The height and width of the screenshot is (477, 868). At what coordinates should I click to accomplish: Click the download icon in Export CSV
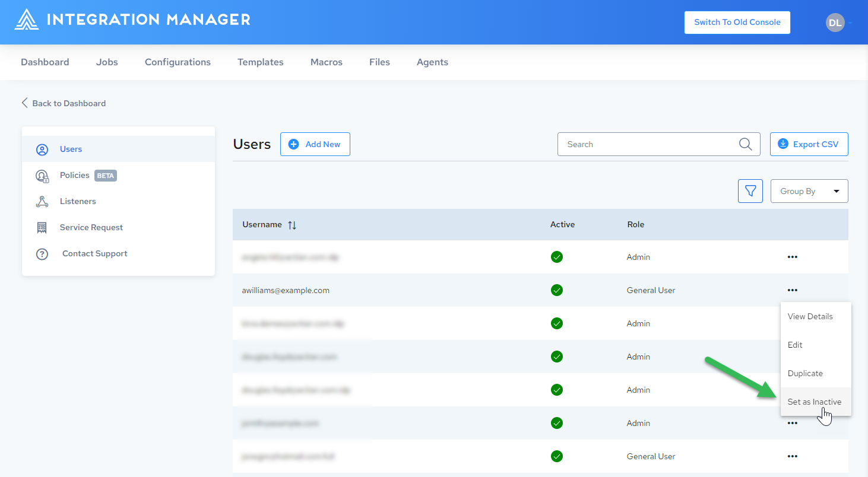coord(783,144)
